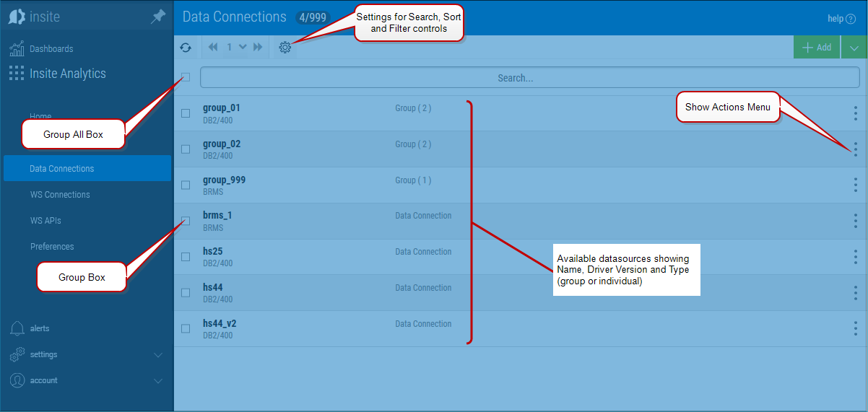Open the actions menu for group_999
Image resolution: width=868 pixels, height=412 pixels.
(x=855, y=185)
